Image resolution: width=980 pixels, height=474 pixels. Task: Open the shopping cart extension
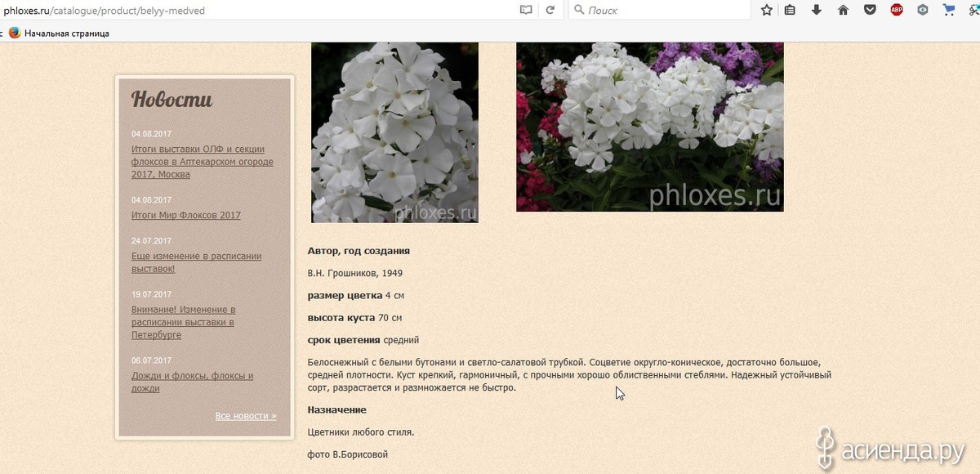point(949,10)
